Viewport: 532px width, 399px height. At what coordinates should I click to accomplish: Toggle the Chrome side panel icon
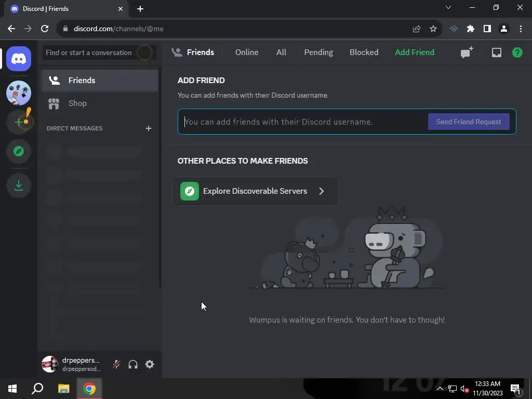tap(487, 29)
